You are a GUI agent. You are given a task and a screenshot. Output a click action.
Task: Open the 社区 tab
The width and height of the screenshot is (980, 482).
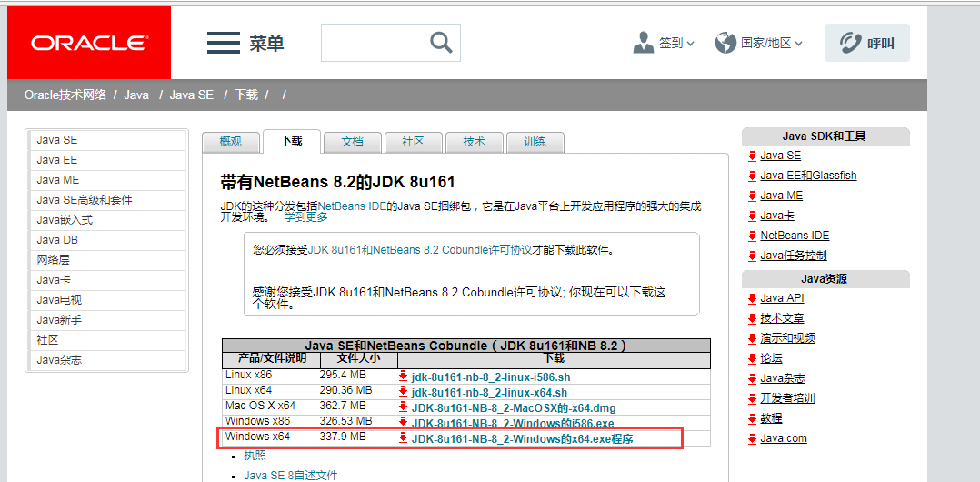[413, 142]
